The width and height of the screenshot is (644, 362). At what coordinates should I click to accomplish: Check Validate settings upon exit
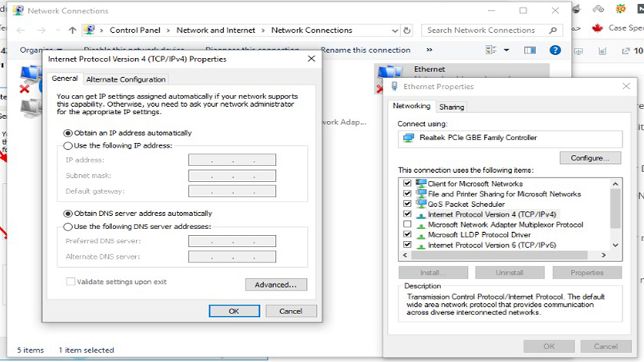pyautogui.click(x=70, y=281)
